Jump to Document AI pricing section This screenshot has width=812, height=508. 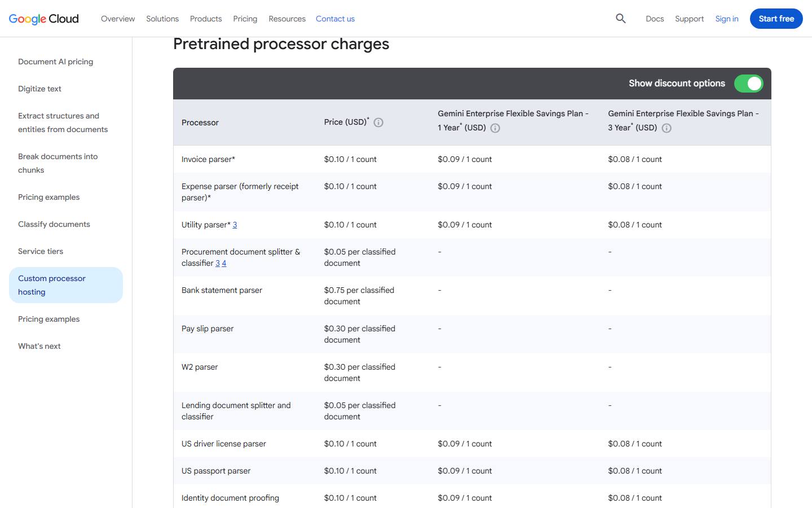[x=56, y=62]
